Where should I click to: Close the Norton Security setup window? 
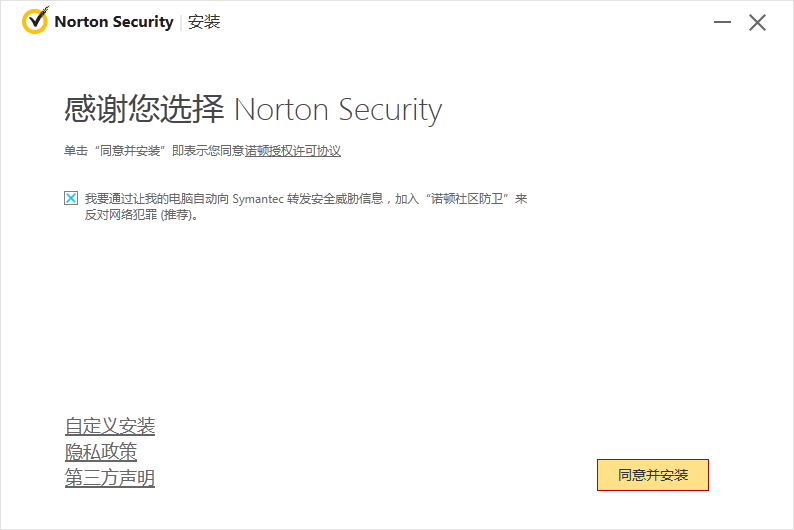coord(758,22)
